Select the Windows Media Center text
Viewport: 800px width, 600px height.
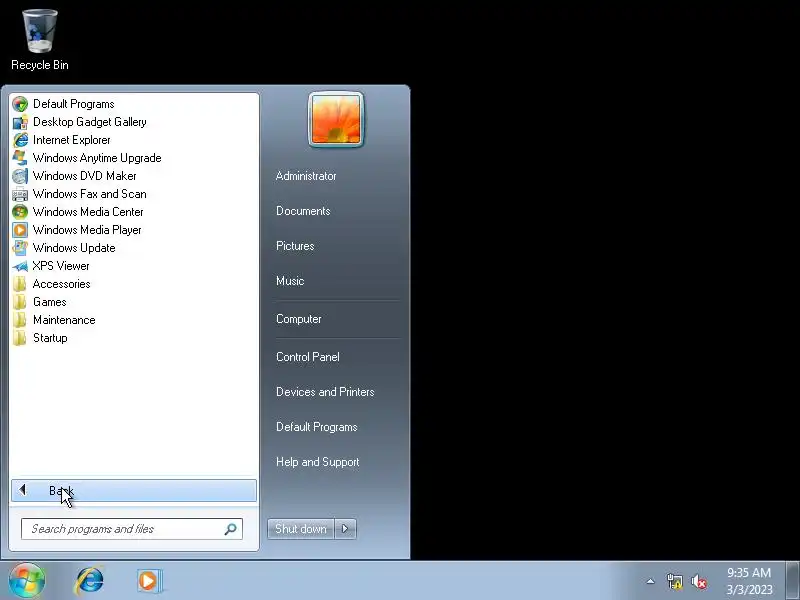pos(88,212)
